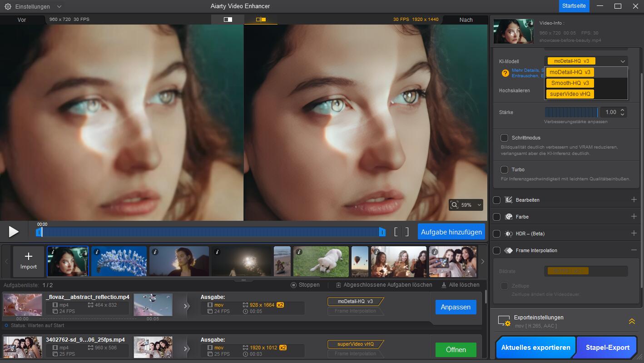Screen dimensions: 644x363
Task: Enable the Schrittmodus checkbox
Action: point(504,138)
